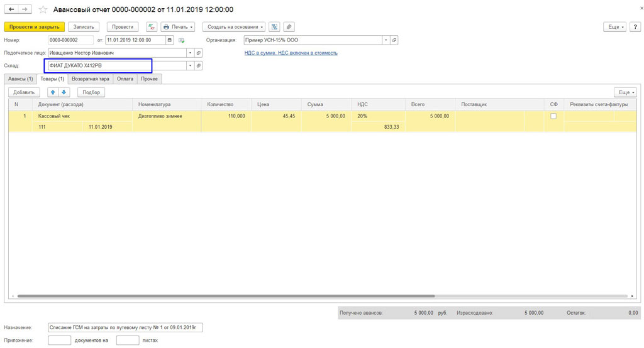This screenshot has height=348, width=644.
Task: Go back using the left arrow
Action: pyautogui.click(x=11, y=9)
